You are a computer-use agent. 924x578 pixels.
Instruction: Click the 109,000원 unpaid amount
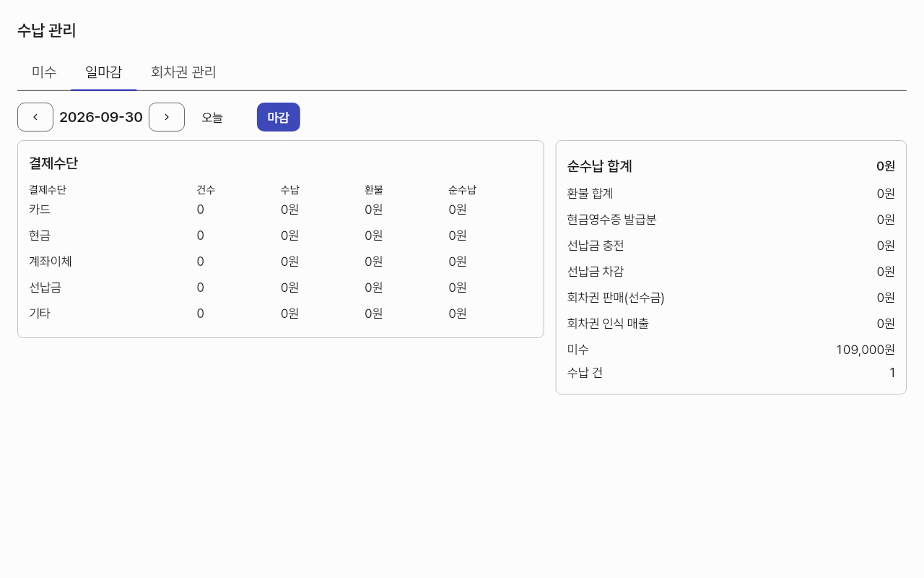click(866, 350)
